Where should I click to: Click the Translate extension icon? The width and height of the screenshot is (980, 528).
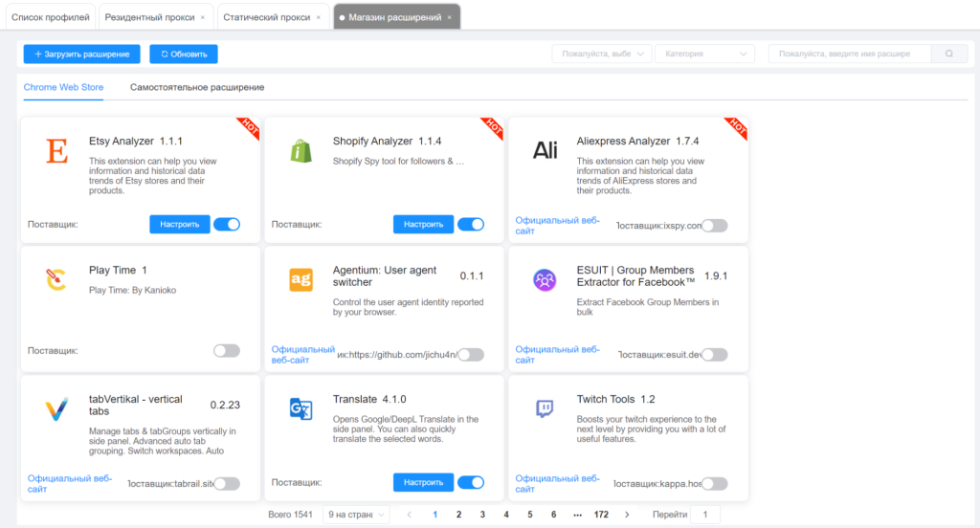[301, 408]
